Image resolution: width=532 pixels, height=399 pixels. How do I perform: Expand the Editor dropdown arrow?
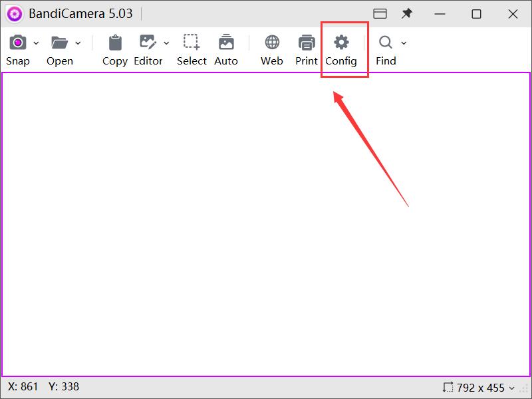pos(166,43)
